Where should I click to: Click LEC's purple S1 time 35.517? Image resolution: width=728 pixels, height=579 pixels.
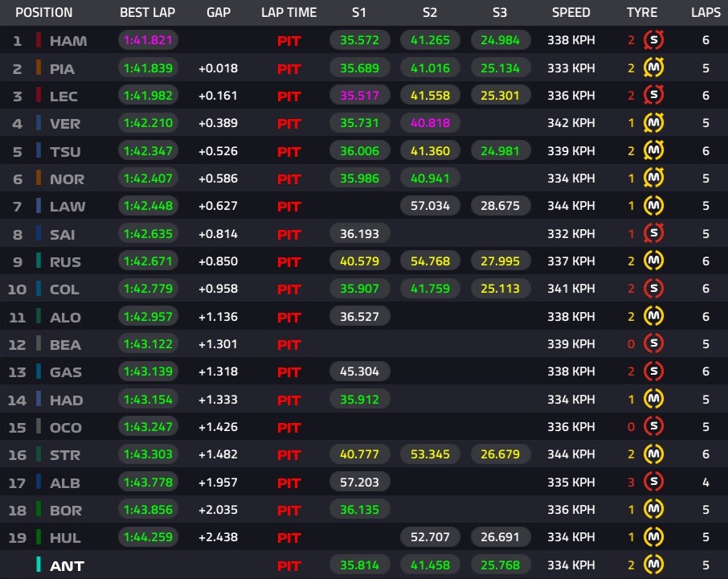pos(359,95)
